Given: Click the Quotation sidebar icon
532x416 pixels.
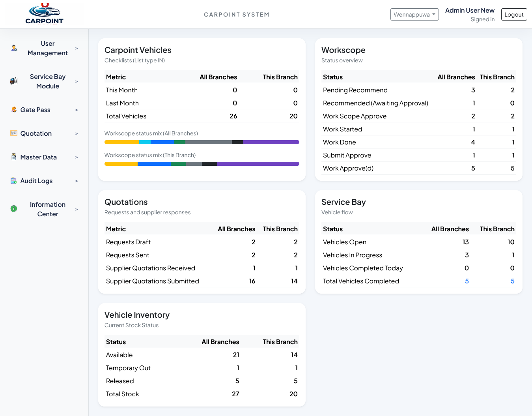Looking at the screenshot, I should (14, 133).
